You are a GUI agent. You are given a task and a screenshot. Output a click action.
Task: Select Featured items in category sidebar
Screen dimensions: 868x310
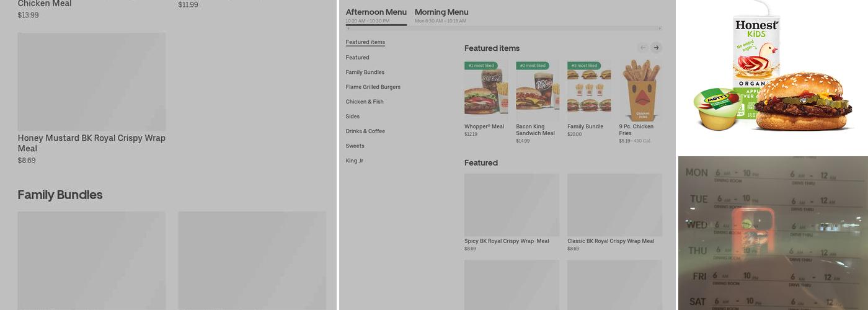[x=365, y=42]
